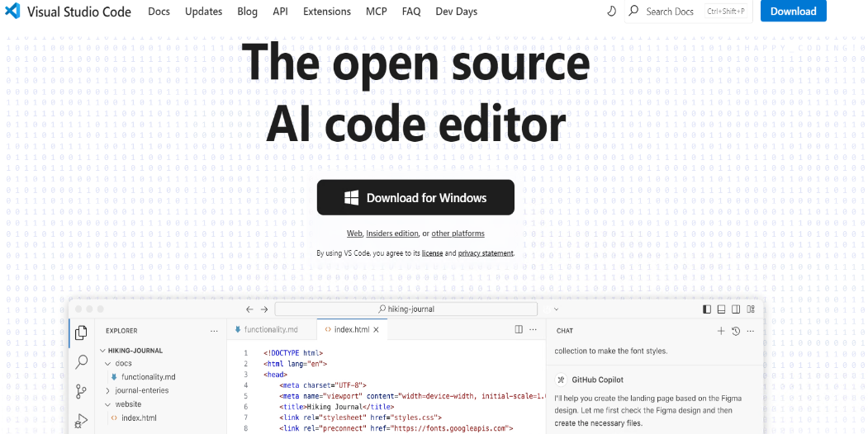Click the hiking-journal command center box

(x=406, y=309)
